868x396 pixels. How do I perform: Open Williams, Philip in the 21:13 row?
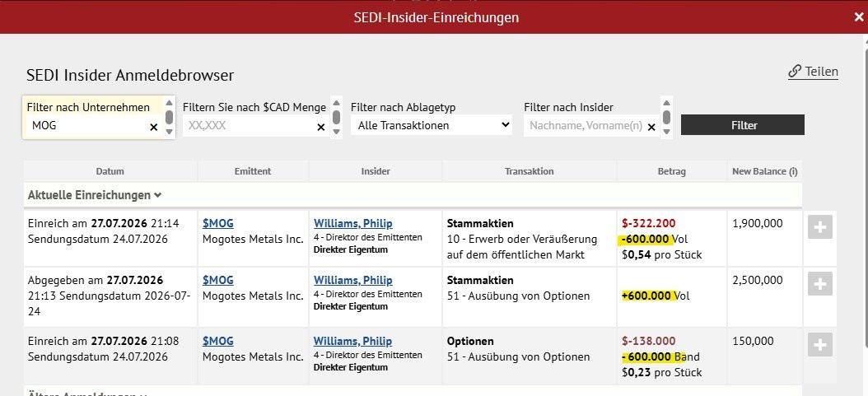(x=352, y=281)
